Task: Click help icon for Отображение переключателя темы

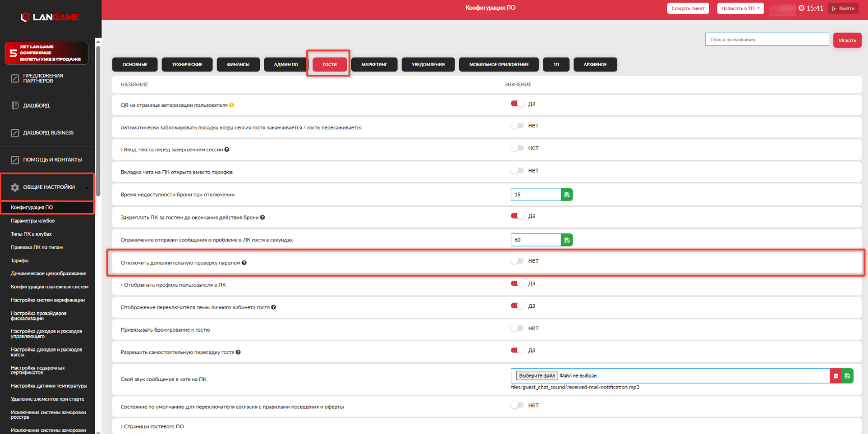Action: point(274,307)
